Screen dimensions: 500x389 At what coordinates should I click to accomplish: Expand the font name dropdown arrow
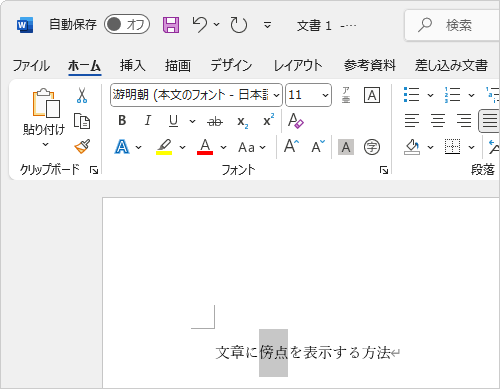point(276,95)
